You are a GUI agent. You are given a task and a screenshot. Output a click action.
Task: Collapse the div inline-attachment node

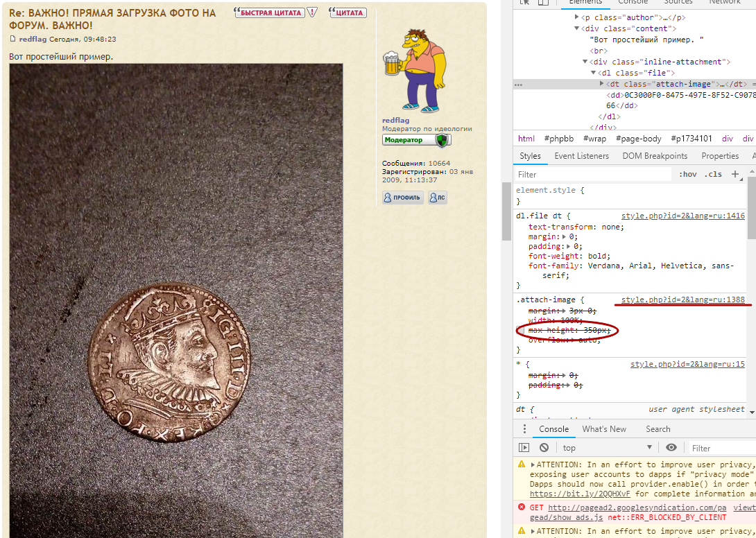coord(585,62)
